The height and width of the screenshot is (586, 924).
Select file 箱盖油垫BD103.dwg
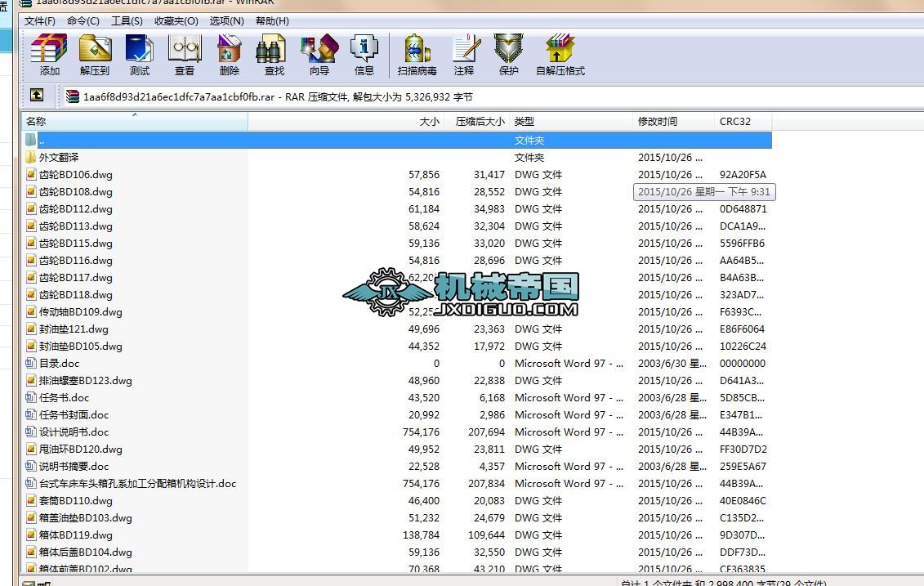coord(86,517)
